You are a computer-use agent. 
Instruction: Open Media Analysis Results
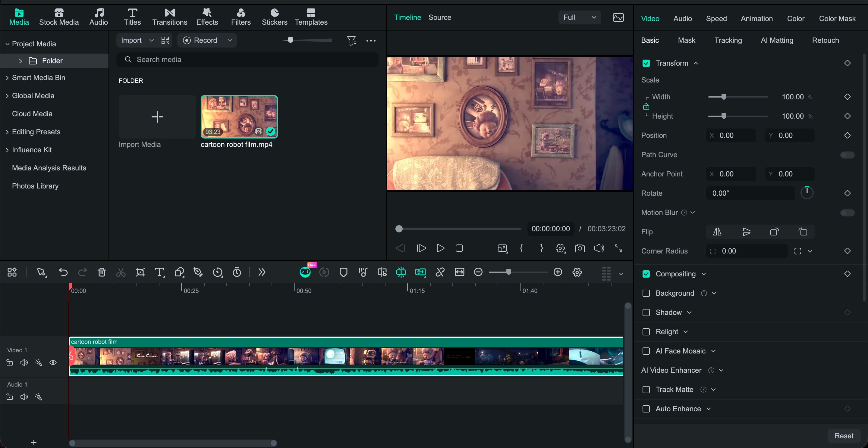click(x=49, y=168)
